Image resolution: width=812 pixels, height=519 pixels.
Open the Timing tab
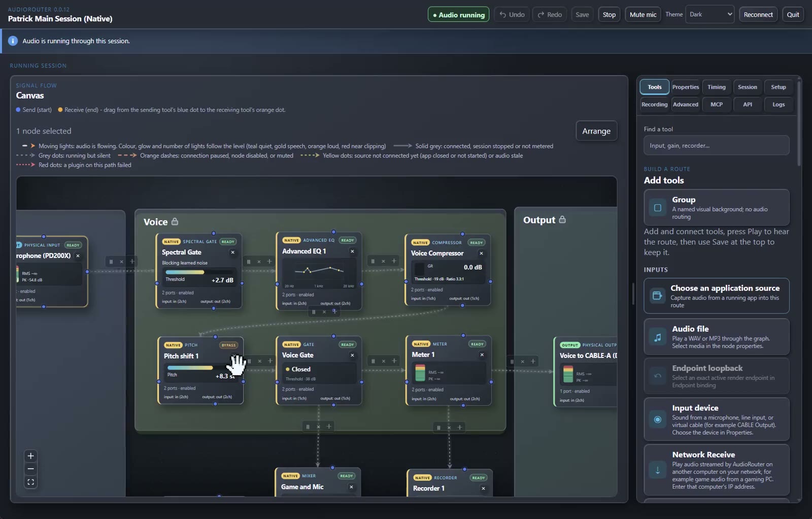pyautogui.click(x=717, y=87)
